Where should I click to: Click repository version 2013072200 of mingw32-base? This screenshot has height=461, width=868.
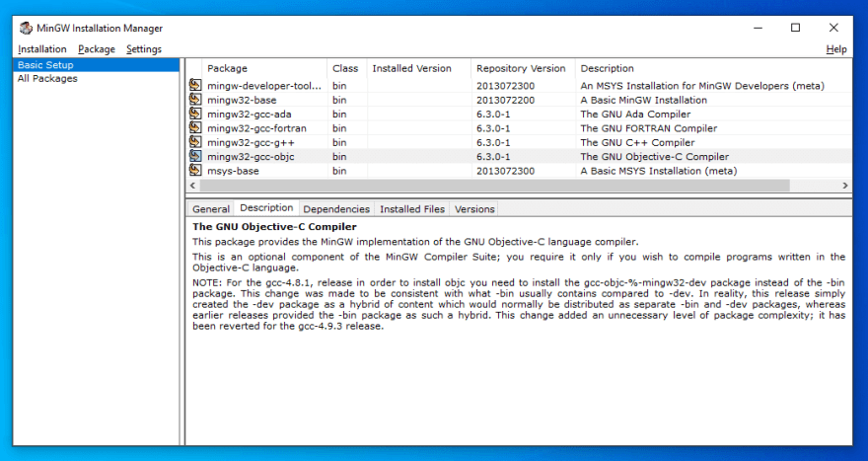505,101
